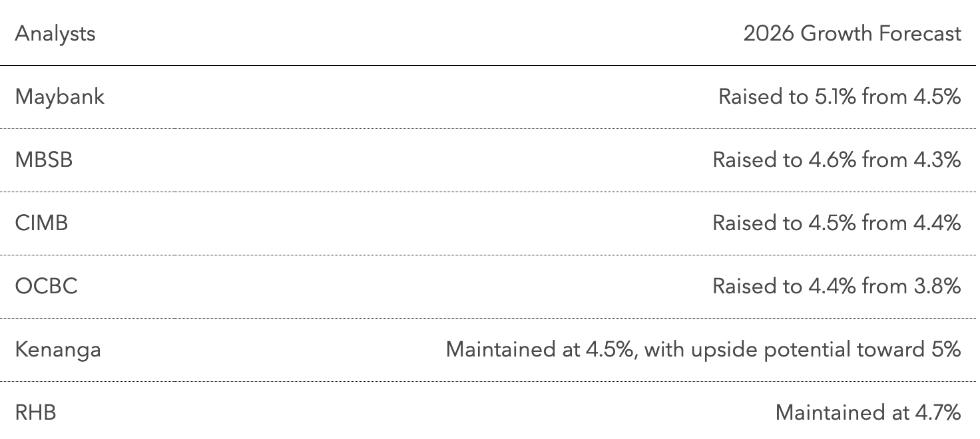Select the Maybank analyst name

point(60,96)
